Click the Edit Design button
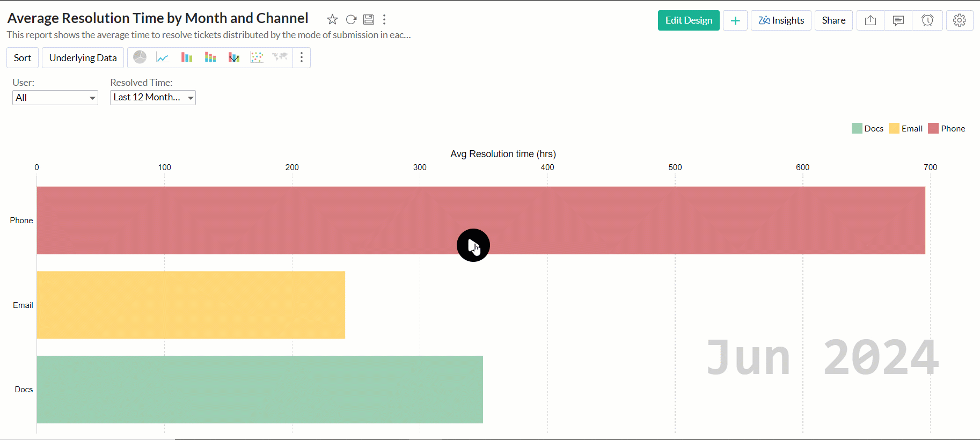 689,20
